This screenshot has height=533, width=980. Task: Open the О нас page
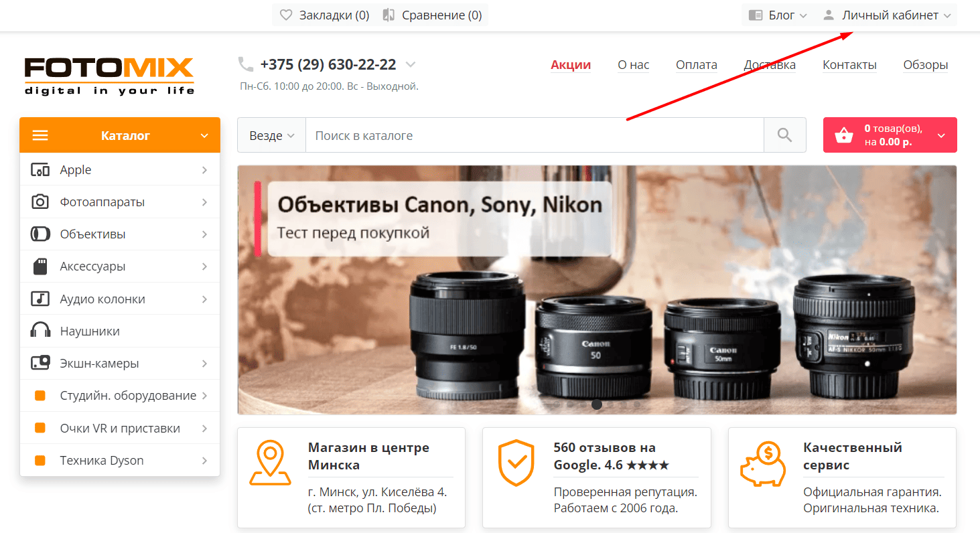[634, 65]
